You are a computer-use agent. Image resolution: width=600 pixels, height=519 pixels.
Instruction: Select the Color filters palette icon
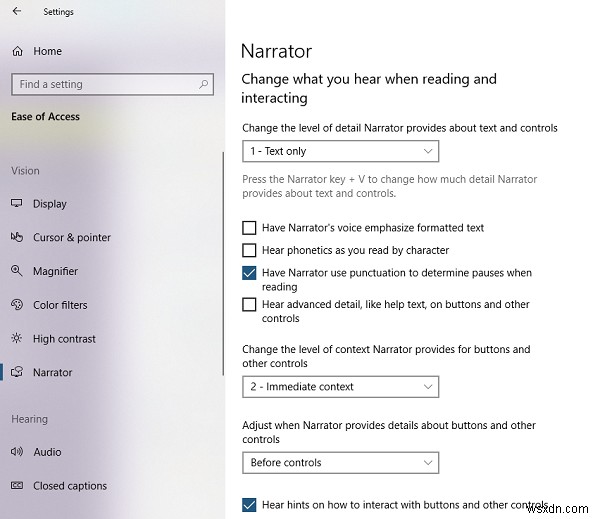point(17,305)
